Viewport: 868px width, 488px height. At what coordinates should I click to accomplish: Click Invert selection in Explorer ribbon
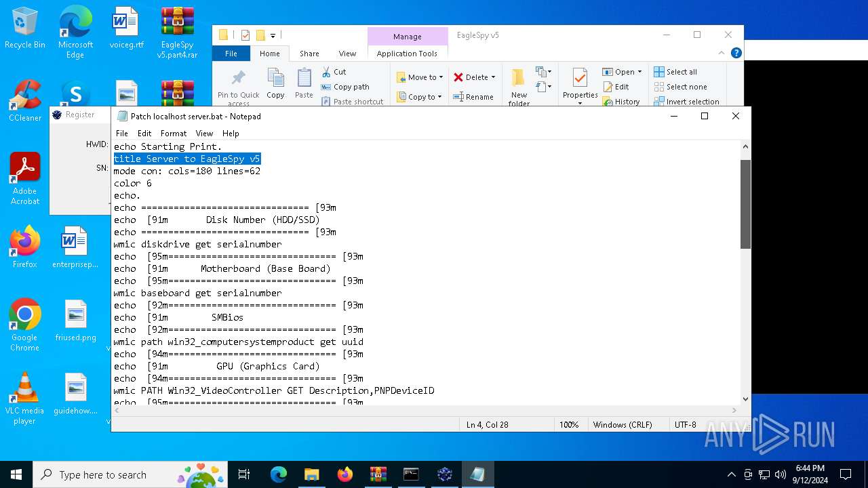(686, 102)
